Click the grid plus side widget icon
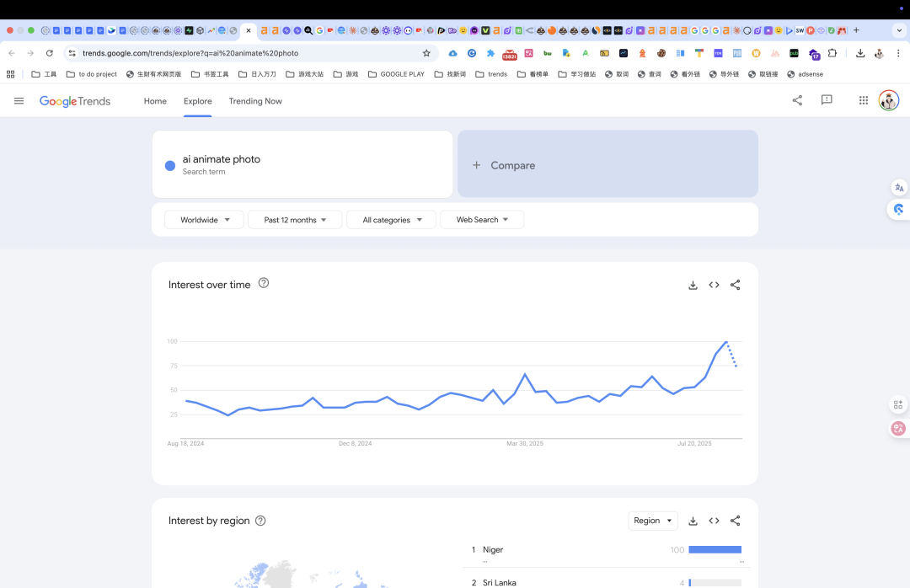Screen dimensions: 910x588 pos(898,404)
